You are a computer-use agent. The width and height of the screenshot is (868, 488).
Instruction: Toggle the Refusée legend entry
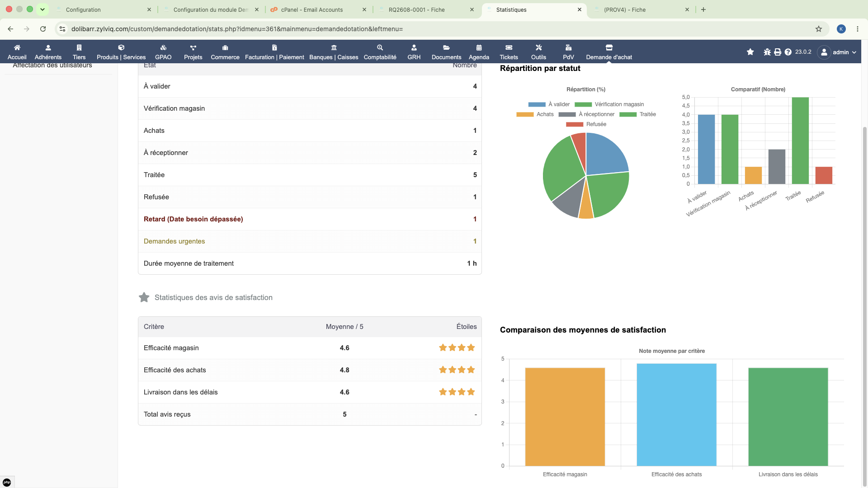click(586, 124)
